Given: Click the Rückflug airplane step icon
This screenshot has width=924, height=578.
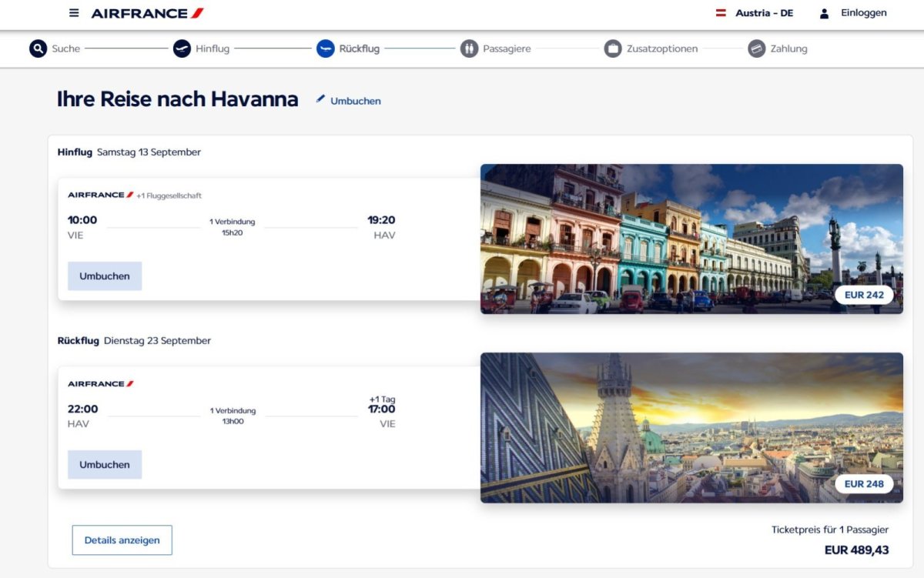Looking at the screenshot, I should [325, 48].
